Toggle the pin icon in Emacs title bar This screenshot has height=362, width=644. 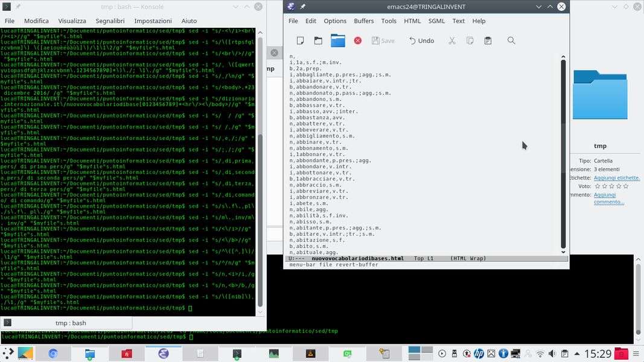(x=303, y=7)
